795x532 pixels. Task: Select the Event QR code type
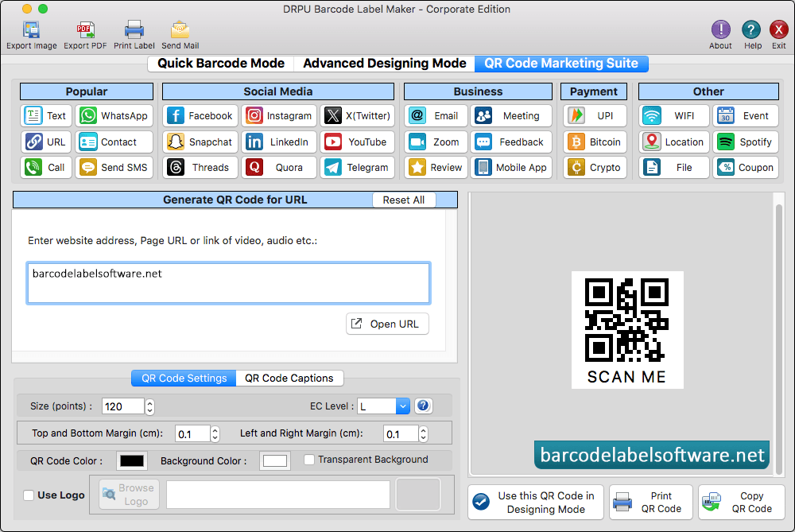pyautogui.click(x=746, y=115)
